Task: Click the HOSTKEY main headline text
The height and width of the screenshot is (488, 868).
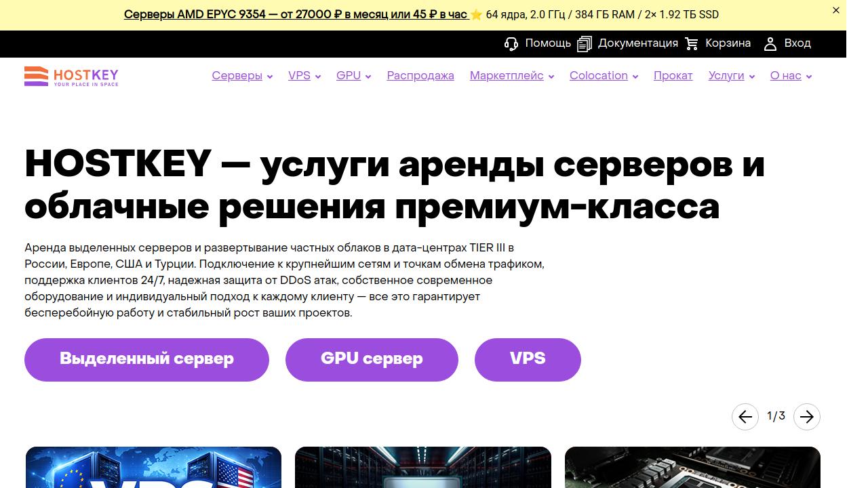Action: 395,184
